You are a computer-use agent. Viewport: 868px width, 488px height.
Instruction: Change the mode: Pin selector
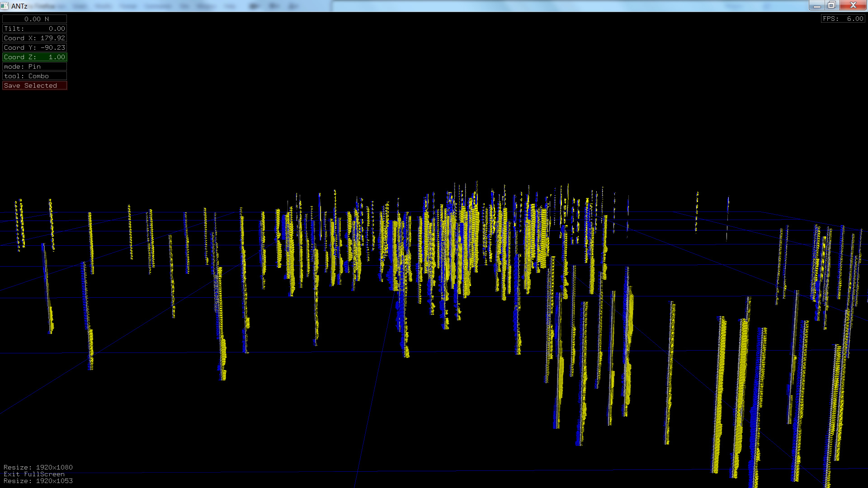coord(34,66)
